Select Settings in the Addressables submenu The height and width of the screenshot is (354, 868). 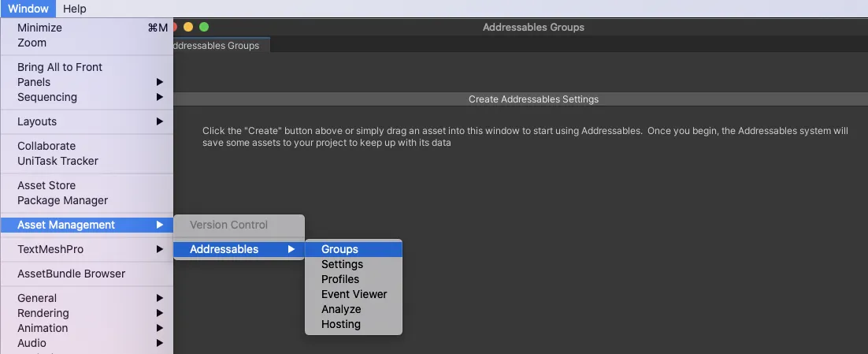tap(354, 264)
